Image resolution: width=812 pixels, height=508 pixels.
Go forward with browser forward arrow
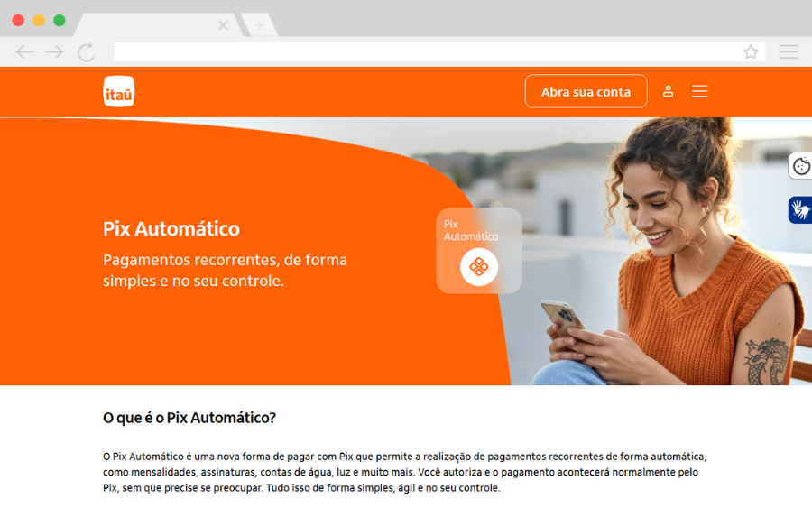tap(54, 51)
